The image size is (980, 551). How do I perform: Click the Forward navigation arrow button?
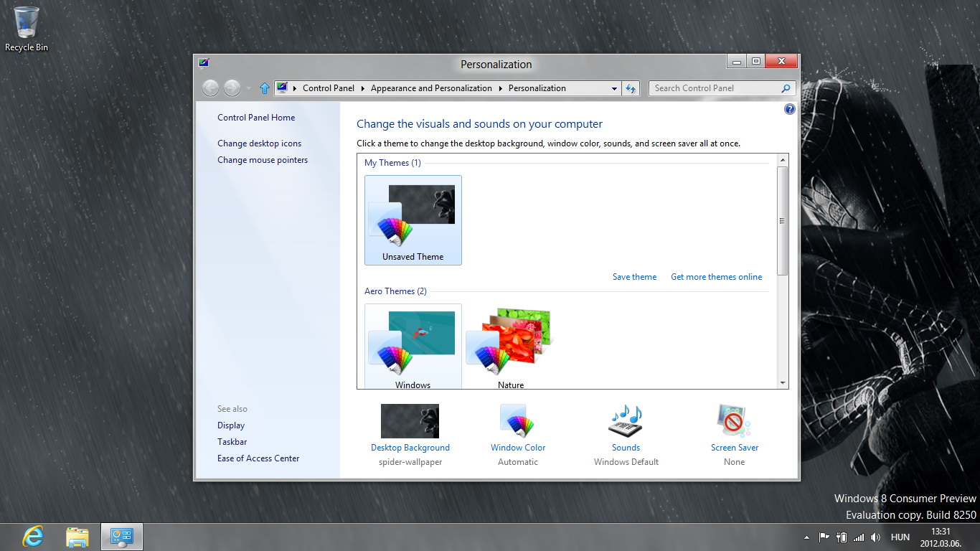[232, 88]
